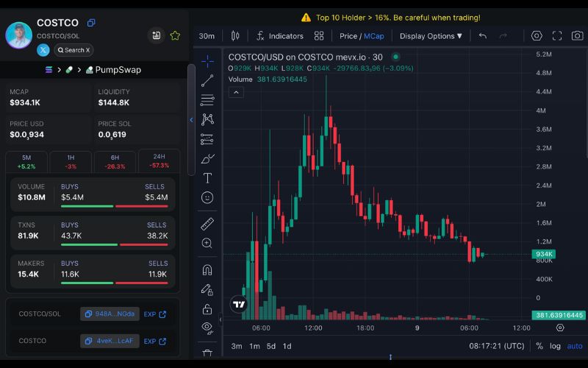This screenshot has width=588, height=368.
Task: Open the 30m timeframe selector
Action: (x=207, y=36)
